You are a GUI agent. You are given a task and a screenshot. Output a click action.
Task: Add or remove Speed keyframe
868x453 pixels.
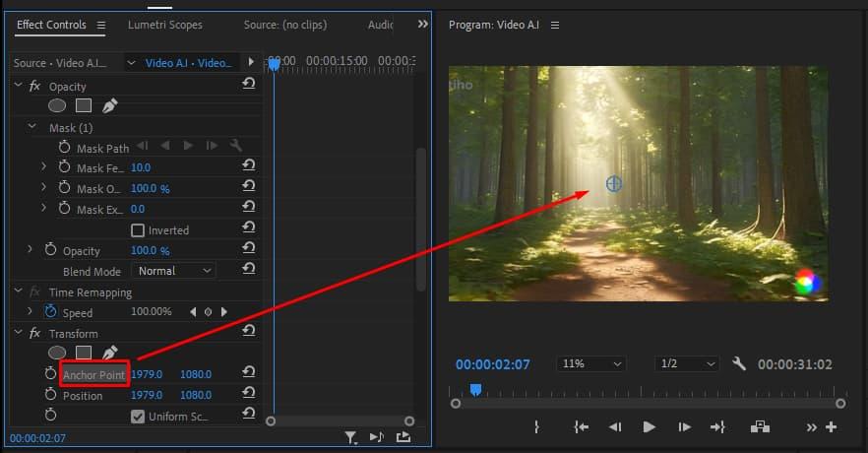point(209,312)
